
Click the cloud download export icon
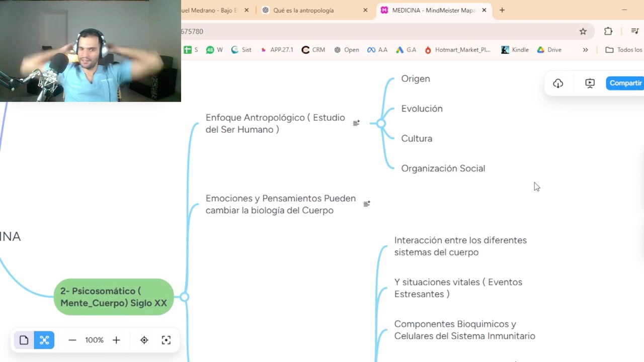pyautogui.click(x=558, y=83)
